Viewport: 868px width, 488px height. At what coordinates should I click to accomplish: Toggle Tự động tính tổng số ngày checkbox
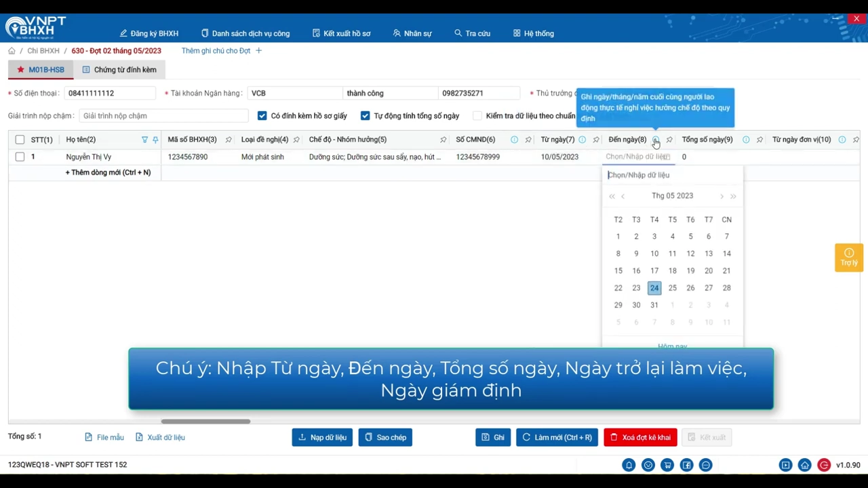[x=366, y=116]
